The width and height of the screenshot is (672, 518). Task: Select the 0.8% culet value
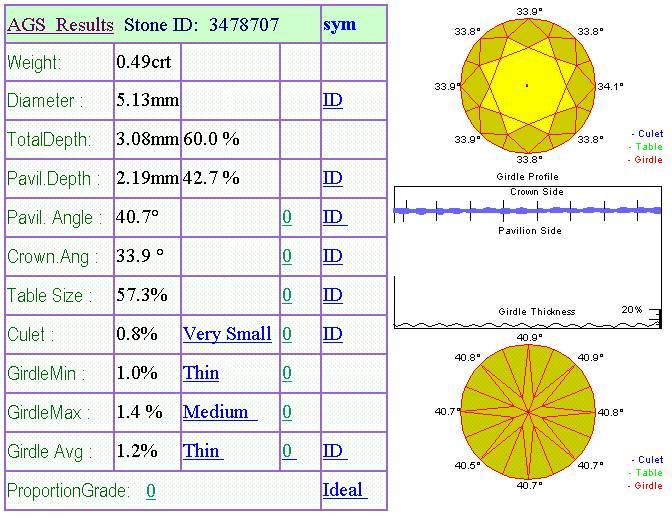click(x=137, y=334)
